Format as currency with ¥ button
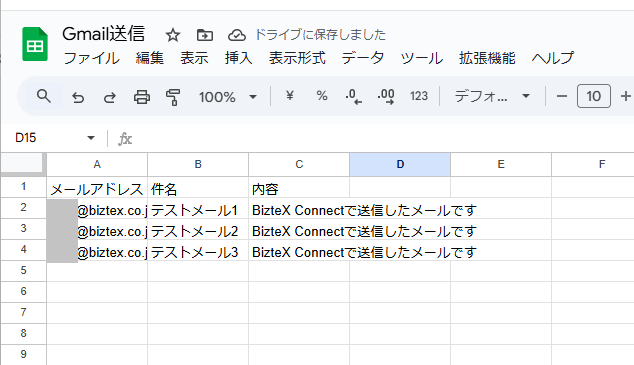Viewport: 634px width, 365px height. (290, 96)
